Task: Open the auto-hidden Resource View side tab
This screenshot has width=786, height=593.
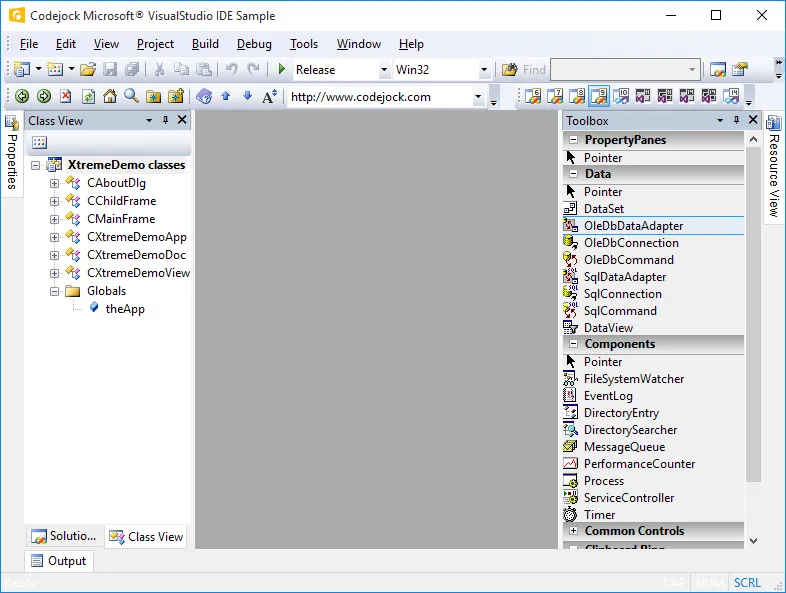Action: tap(773, 167)
